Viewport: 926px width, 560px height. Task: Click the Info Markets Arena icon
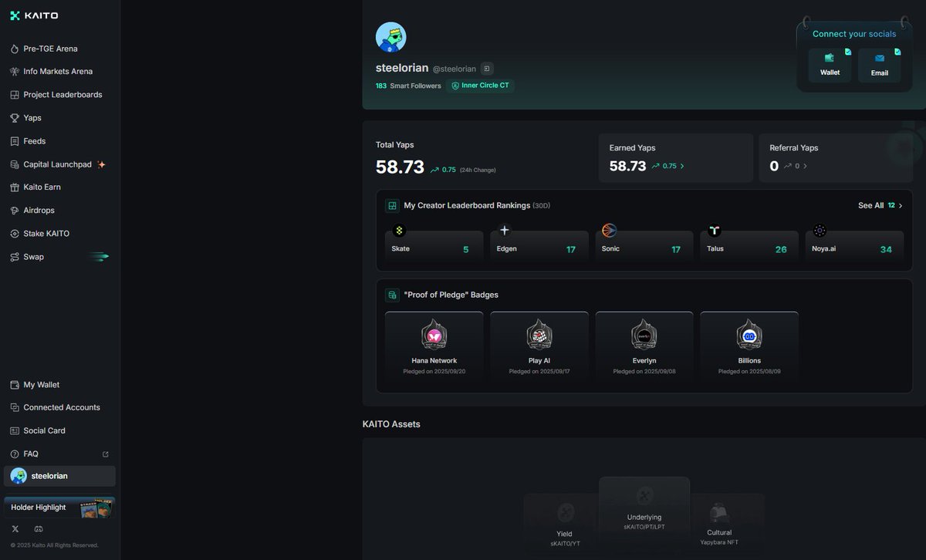pyautogui.click(x=15, y=72)
